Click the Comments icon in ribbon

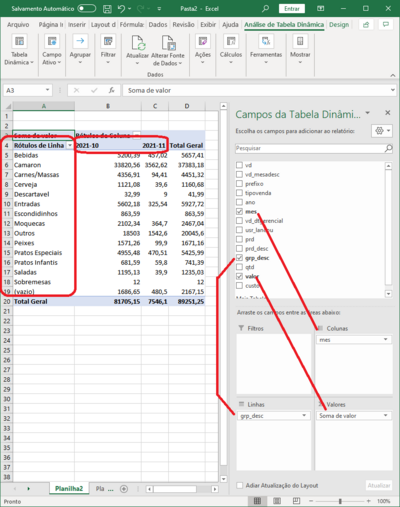coord(386,25)
